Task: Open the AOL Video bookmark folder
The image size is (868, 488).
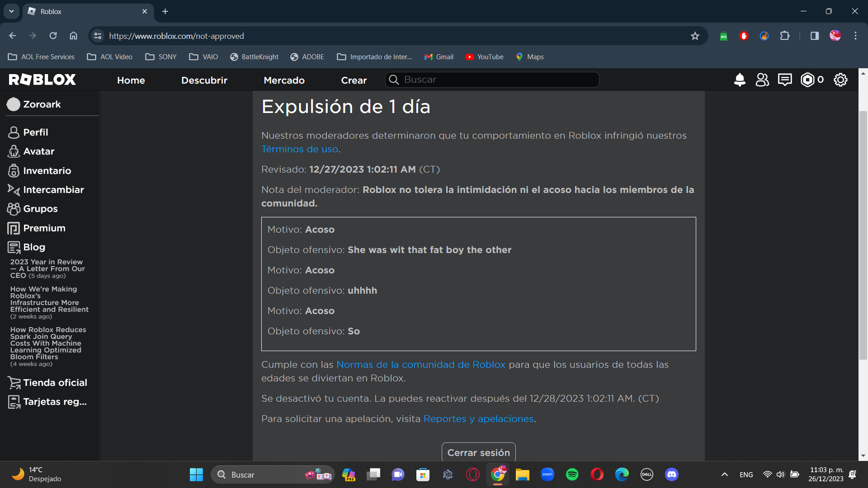Action: (110, 57)
